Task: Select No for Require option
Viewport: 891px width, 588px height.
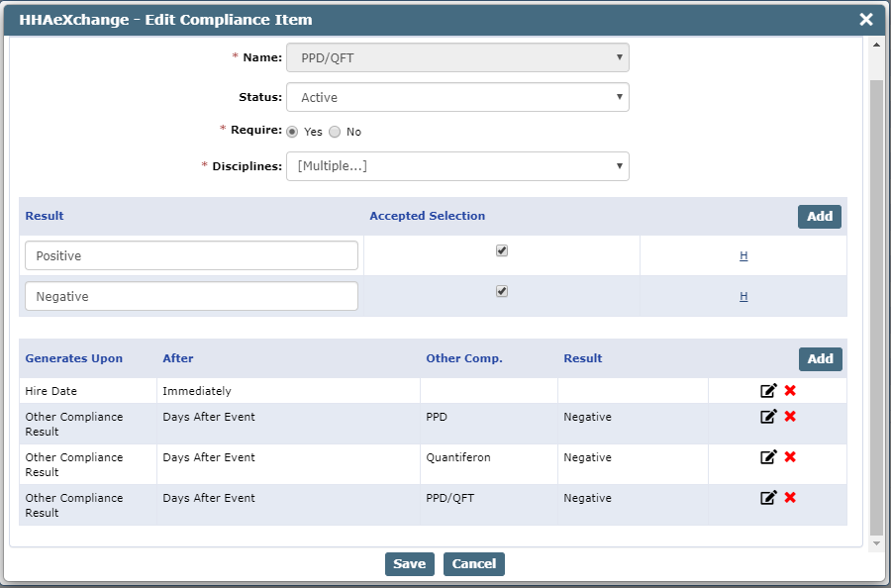Action: click(x=335, y=132)
